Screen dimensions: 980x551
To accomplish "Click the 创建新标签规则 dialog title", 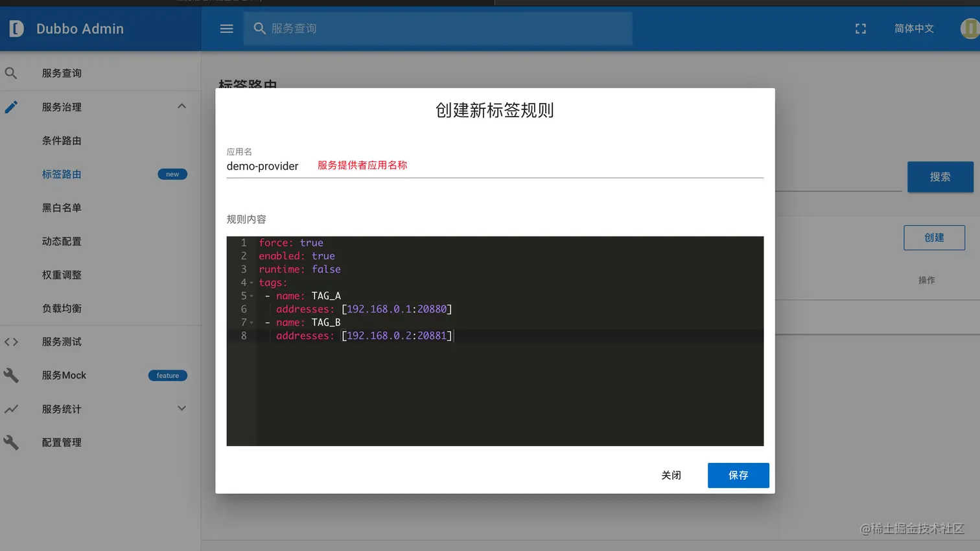I will click(495, 110).
